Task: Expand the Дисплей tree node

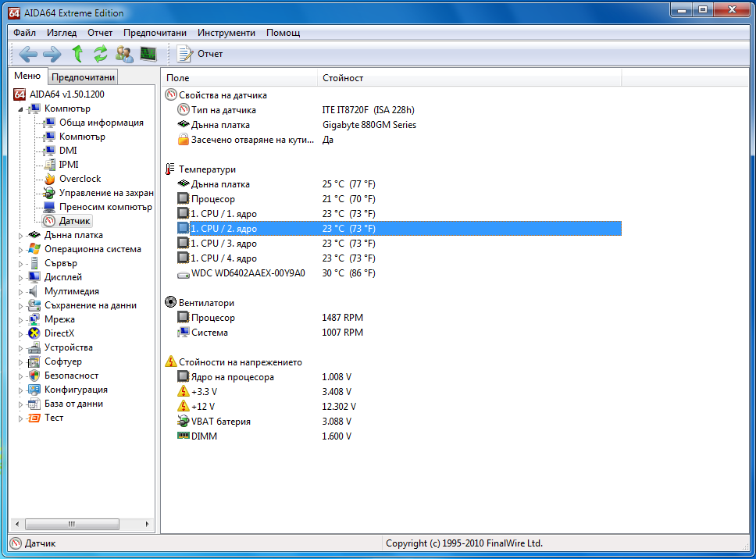Action: point(21,278)
